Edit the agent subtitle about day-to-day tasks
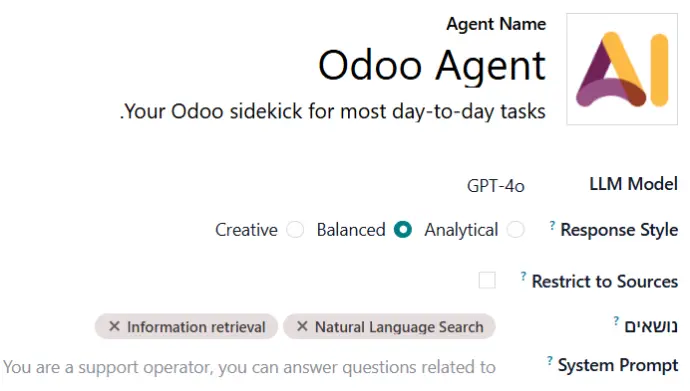Screen dimensions: 690x391 [333, 111]
